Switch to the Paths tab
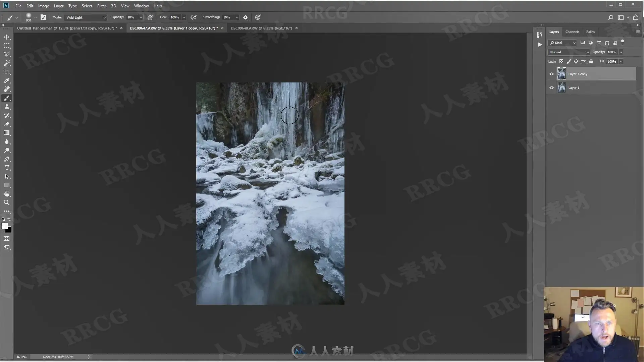644x362 pixels. 590,32
